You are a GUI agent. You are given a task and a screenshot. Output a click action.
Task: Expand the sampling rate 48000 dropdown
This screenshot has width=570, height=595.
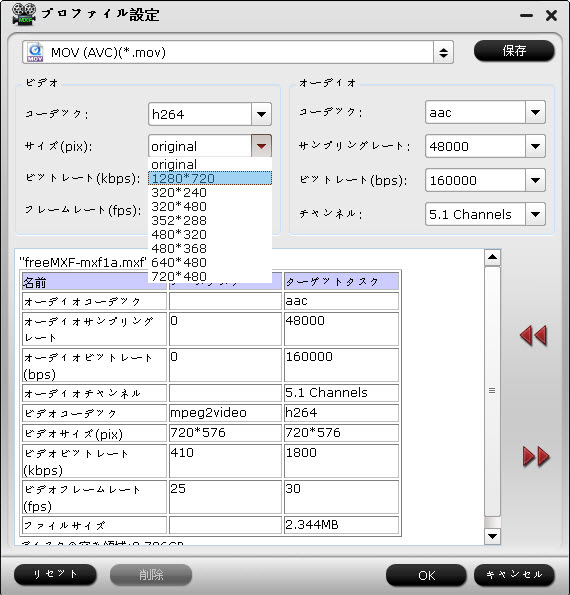(535, 146)
